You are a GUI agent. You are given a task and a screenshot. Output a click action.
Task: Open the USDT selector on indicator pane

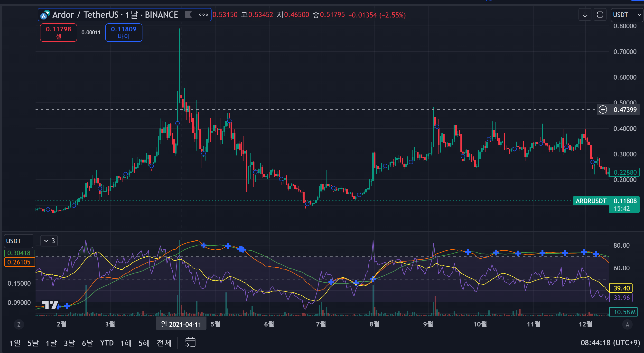[x=19, y=241]
